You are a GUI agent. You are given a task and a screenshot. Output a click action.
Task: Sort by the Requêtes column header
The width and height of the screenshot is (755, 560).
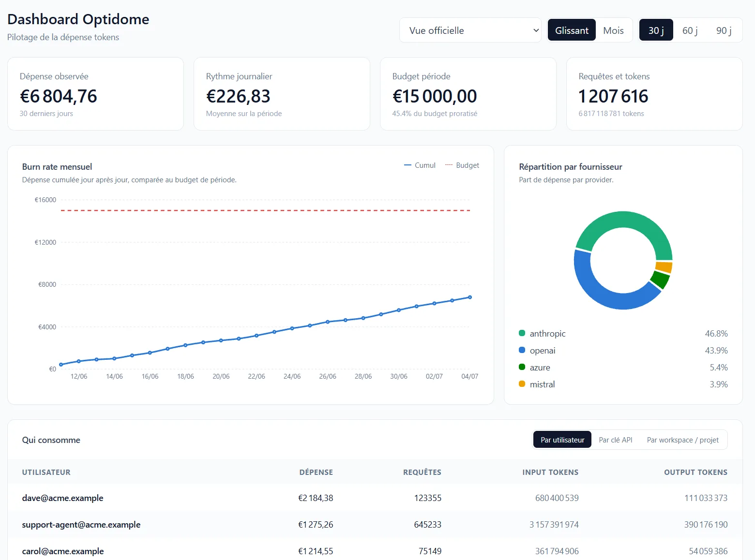(x=422, y=472)
